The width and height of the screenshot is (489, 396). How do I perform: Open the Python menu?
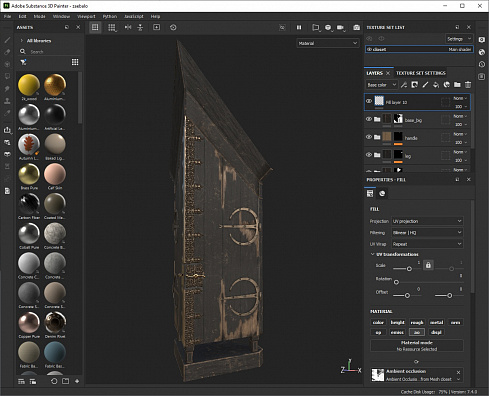pyautogui.click(x=110, y=16)
